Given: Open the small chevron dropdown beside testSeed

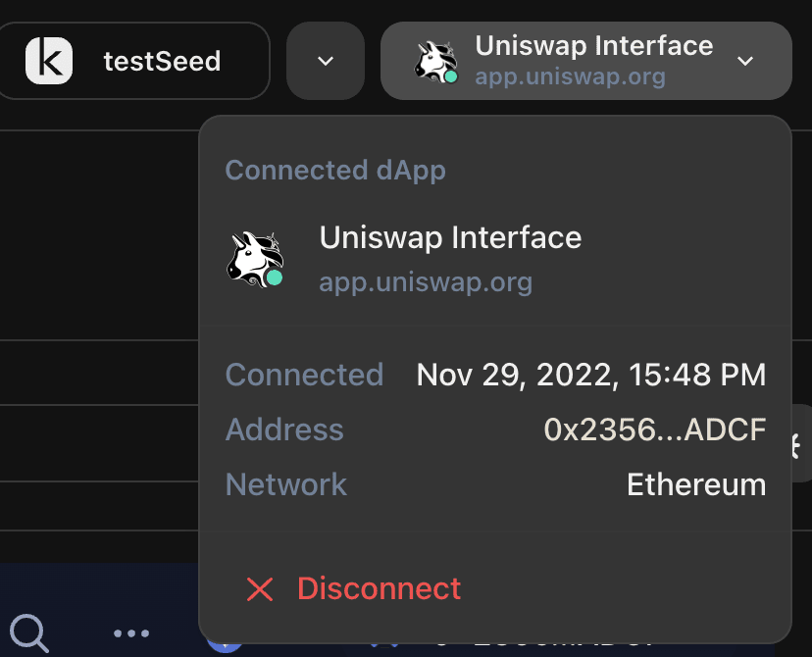Looking at the screenshot, I should tap(326, 61).
